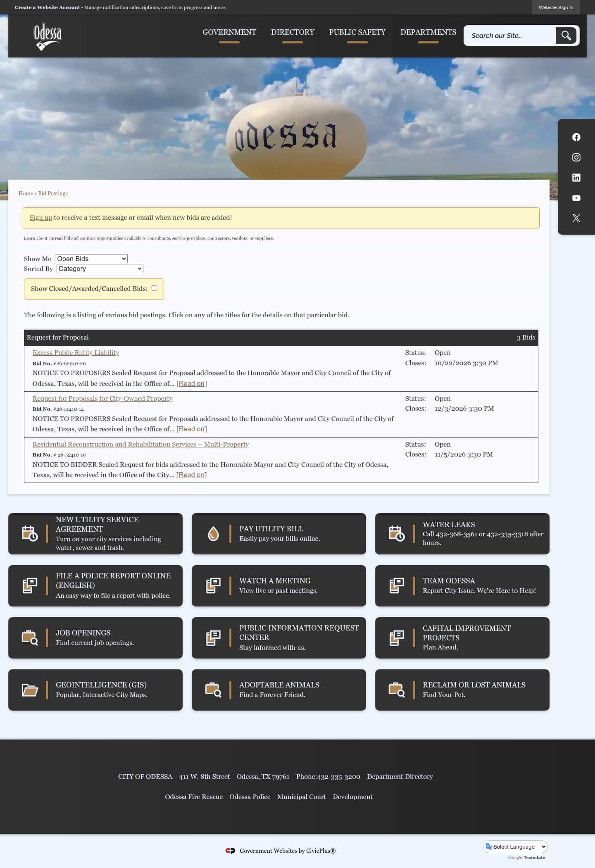
Task: Open the Sorted By dropdown
Action: point(100,269)
